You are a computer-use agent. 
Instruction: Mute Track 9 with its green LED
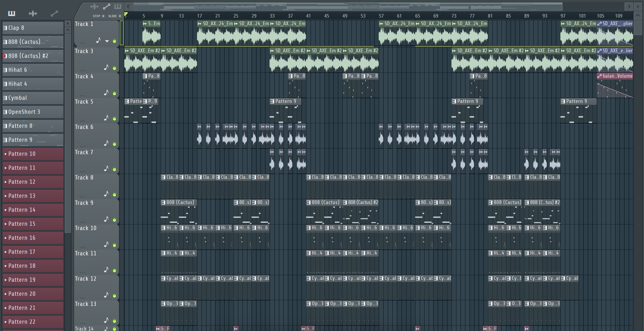(x=115, y=220)
